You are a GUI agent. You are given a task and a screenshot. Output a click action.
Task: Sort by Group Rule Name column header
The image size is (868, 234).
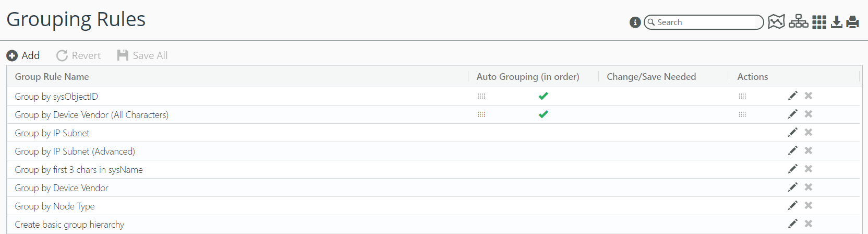(52, 77)
